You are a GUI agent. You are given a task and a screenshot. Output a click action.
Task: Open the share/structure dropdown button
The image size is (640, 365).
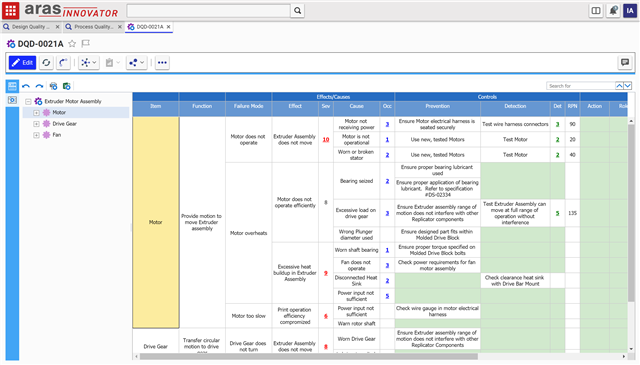[x=136, y=62]
